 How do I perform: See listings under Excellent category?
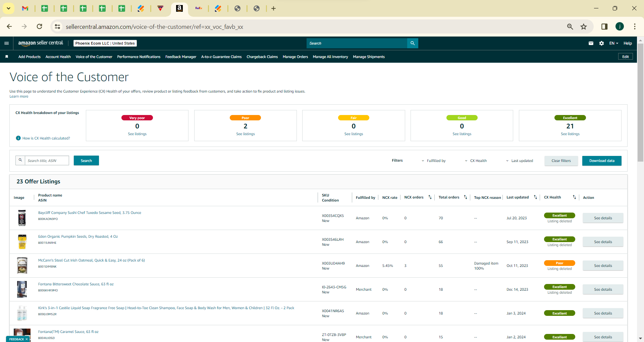(570, 134)
